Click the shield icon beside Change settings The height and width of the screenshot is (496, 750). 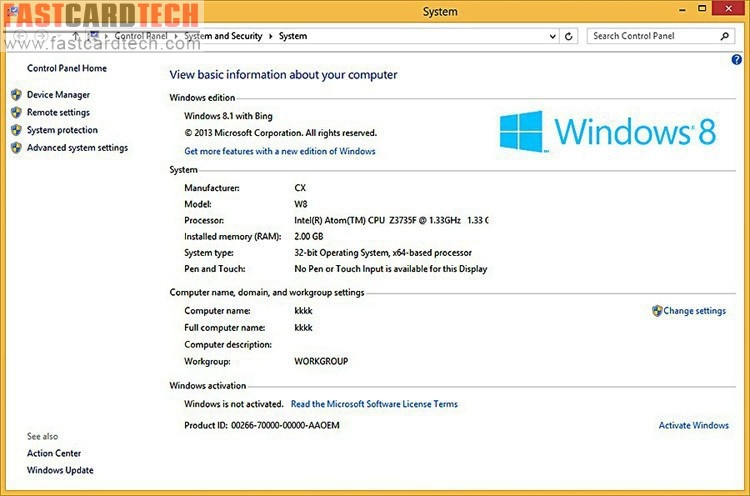[x=657, y=311]
